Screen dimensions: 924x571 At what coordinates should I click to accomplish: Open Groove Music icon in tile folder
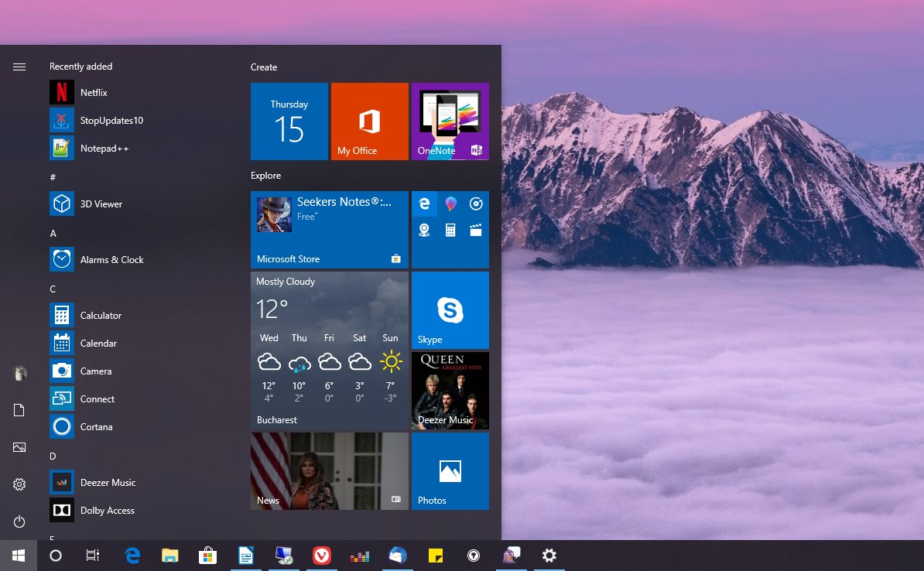476,204
